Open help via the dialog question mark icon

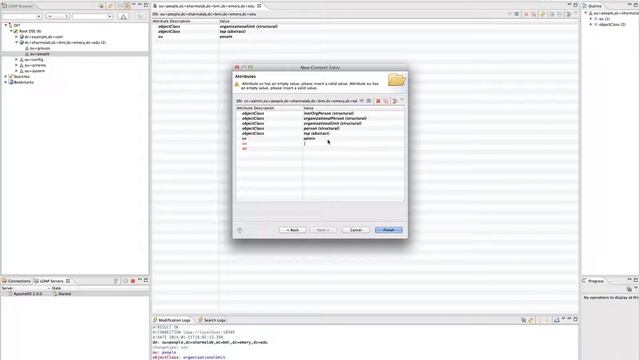point(240,230)
